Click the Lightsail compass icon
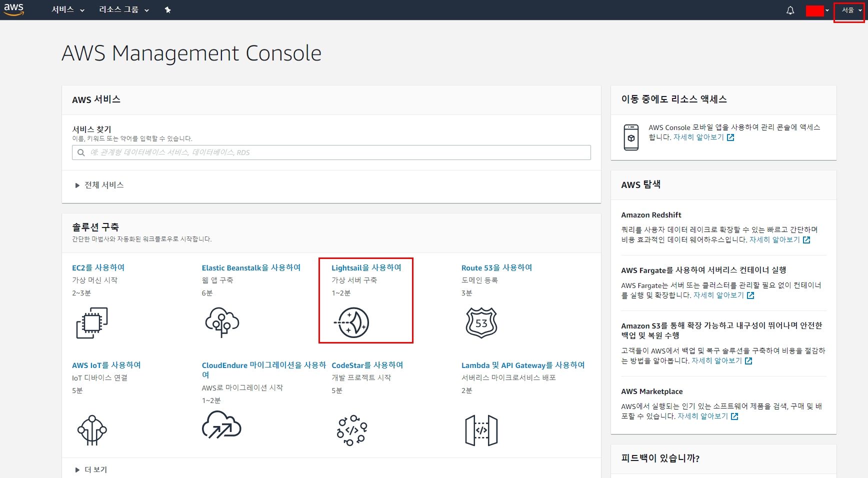Viewport: 868px width, 478px height. coord(351,322)
